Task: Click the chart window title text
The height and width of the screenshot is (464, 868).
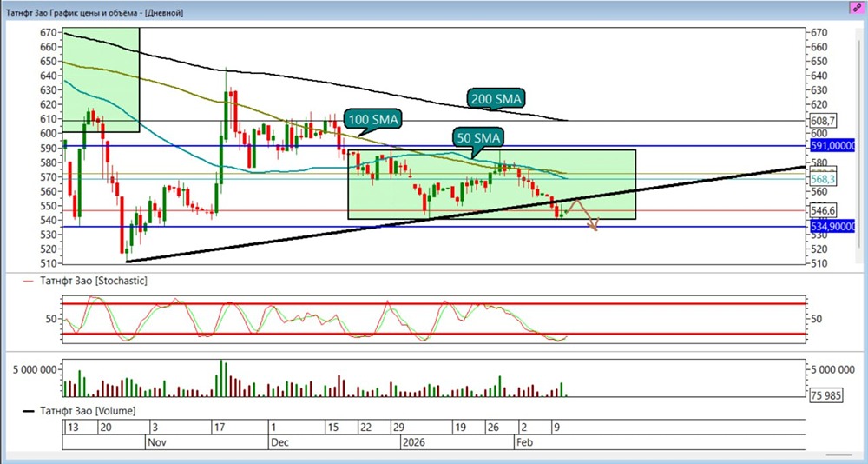Action: tap(95, 12)
